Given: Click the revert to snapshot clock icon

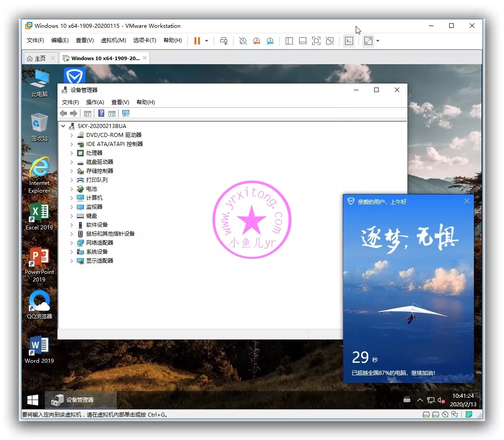Looking at the screenshot, I should (x=256, y=41).
